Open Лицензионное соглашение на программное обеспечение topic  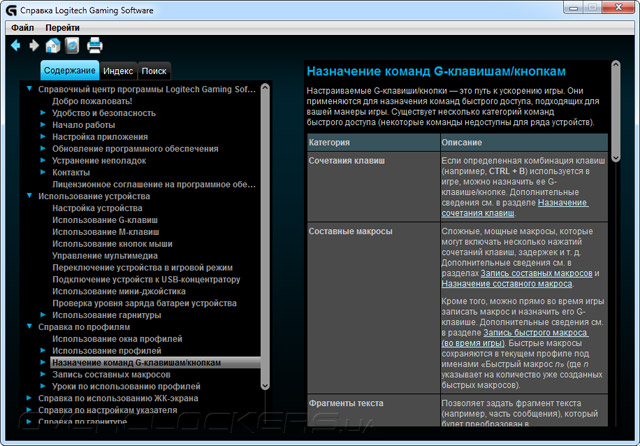point(154,184)
